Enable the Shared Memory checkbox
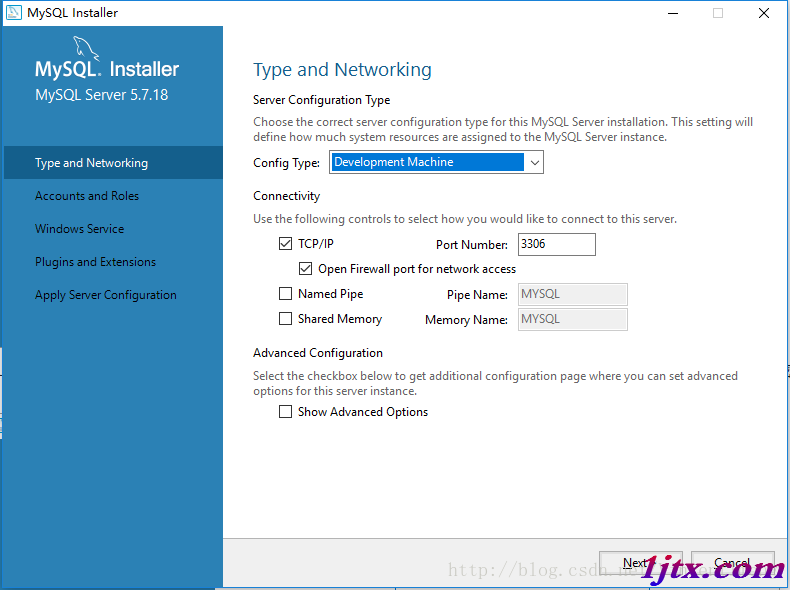This screenshot has width=790, height=590. pyautogui.click(x=285, y=319)
